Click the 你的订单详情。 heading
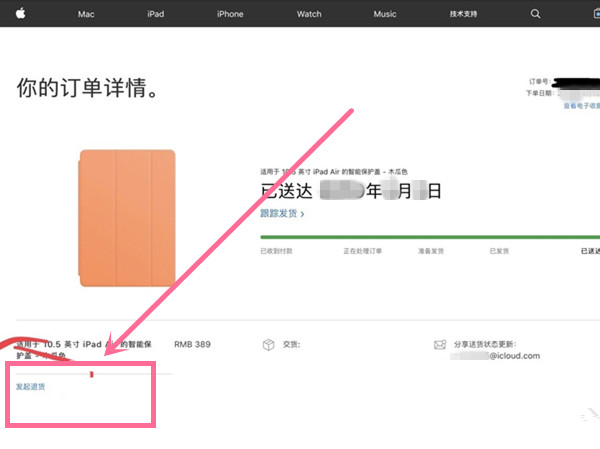 click(x=87, y=88)
